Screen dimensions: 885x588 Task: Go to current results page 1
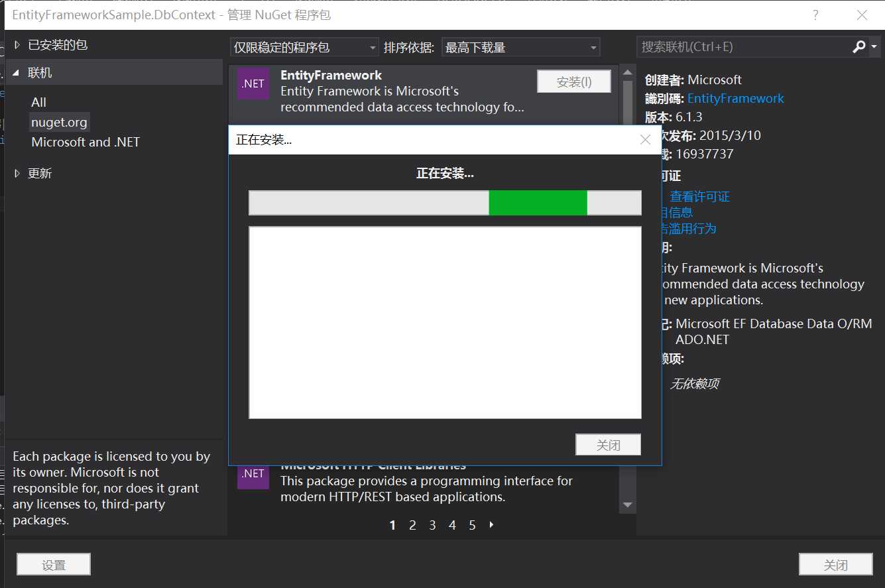pos(392,525)
